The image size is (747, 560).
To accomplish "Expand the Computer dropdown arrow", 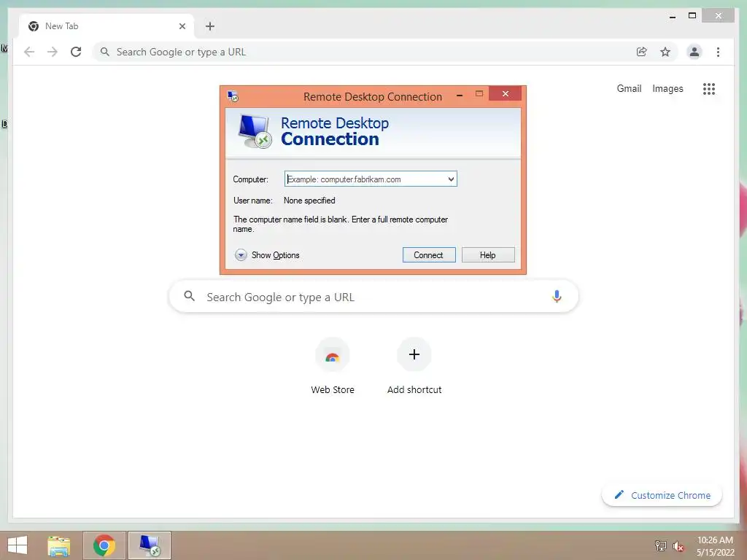I will (451, 179).
